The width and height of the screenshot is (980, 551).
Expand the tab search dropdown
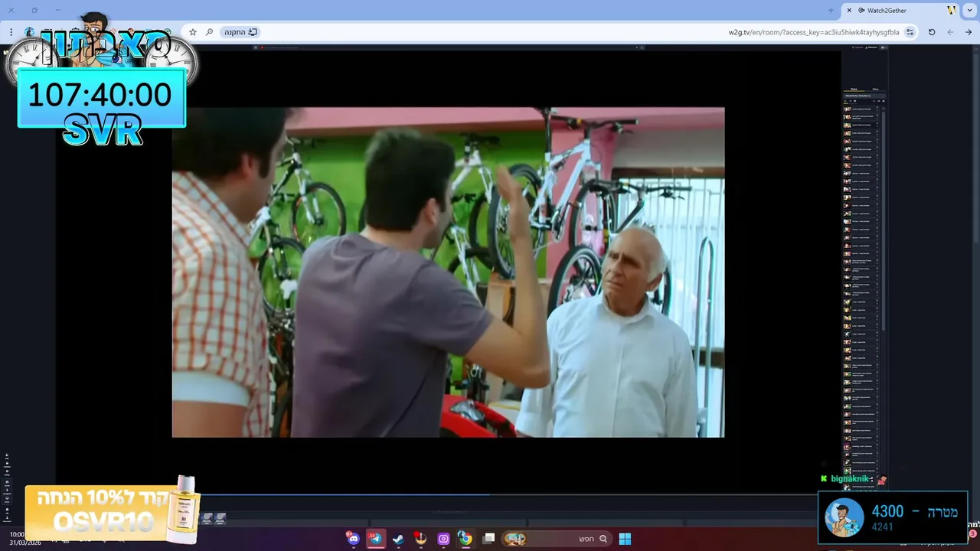pyautogui.click(x=970, y=10)
